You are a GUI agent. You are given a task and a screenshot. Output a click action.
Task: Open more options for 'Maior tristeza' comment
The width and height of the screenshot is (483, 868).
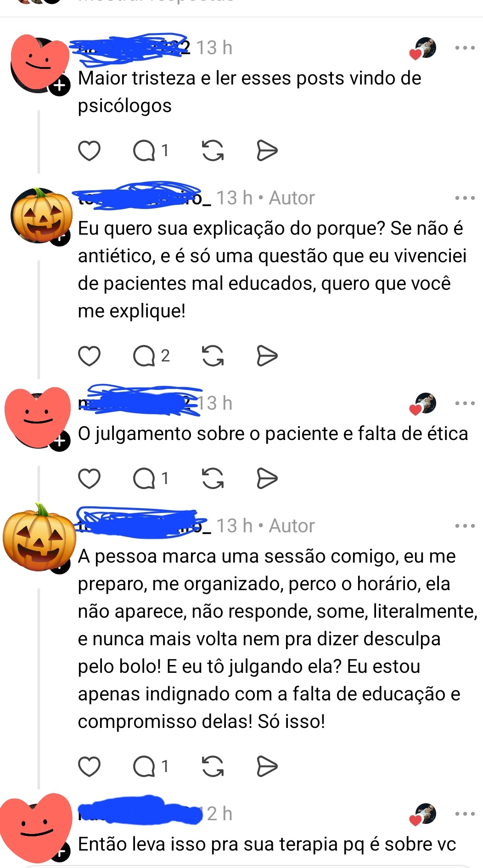(465, 48)
